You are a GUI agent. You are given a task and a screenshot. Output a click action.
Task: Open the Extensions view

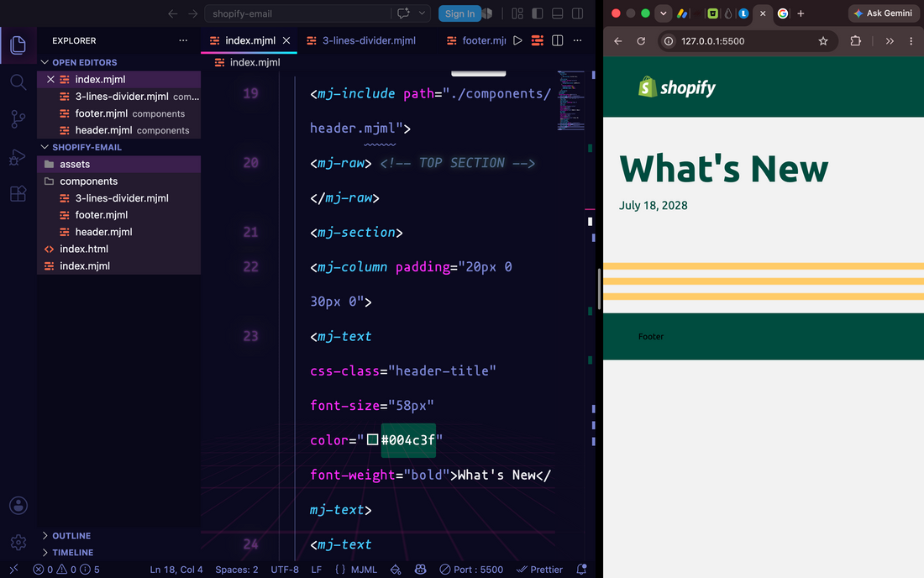(18, 194)
